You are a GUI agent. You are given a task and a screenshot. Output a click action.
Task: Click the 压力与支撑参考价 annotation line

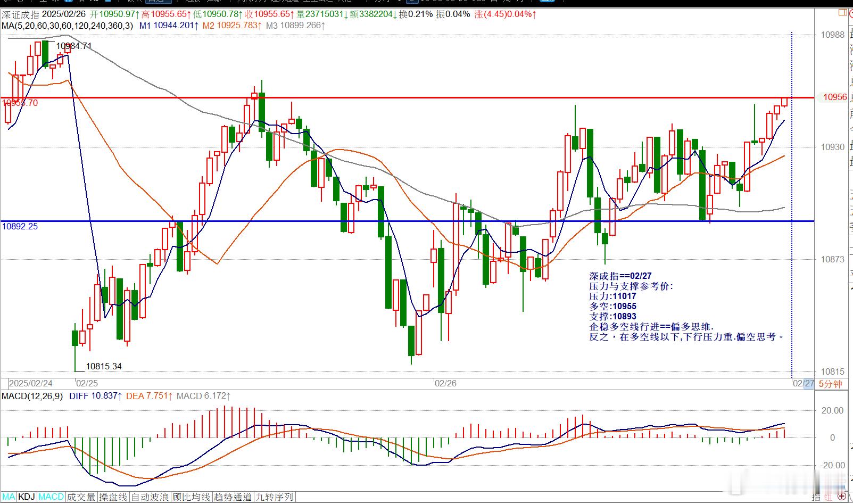631,286
